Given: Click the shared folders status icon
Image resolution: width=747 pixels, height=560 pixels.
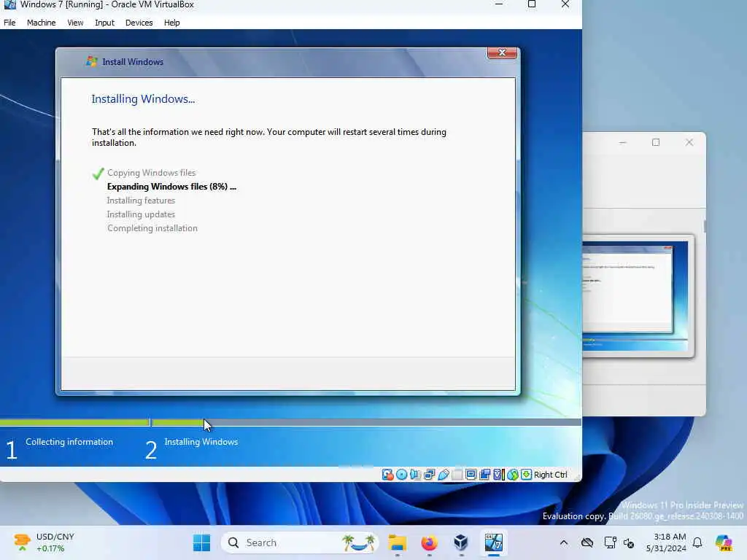Looking at the screenshot, I should tap(457, 474).
